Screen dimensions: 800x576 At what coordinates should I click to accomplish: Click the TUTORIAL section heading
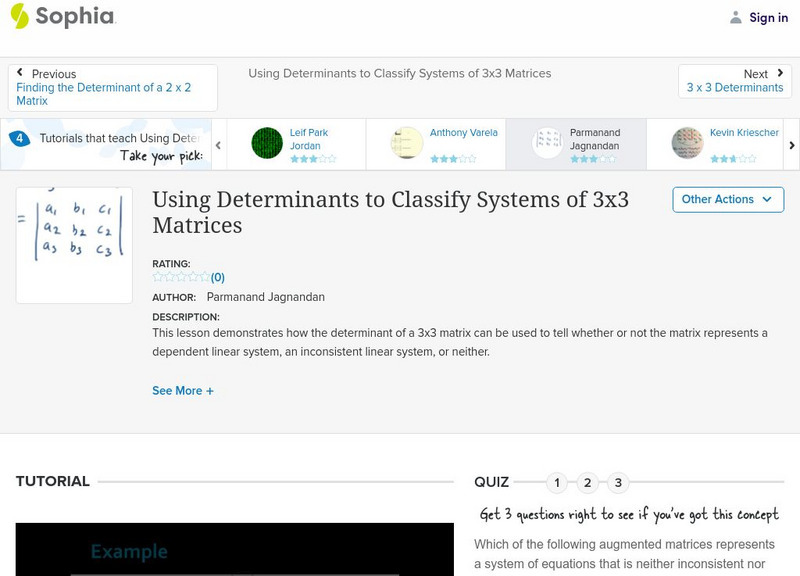pos(53,481)
